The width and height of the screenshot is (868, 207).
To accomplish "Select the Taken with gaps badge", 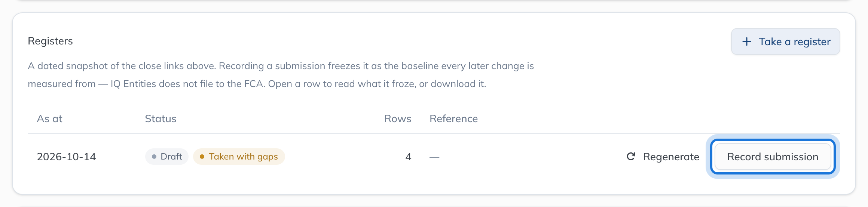I will pos(239,157).
